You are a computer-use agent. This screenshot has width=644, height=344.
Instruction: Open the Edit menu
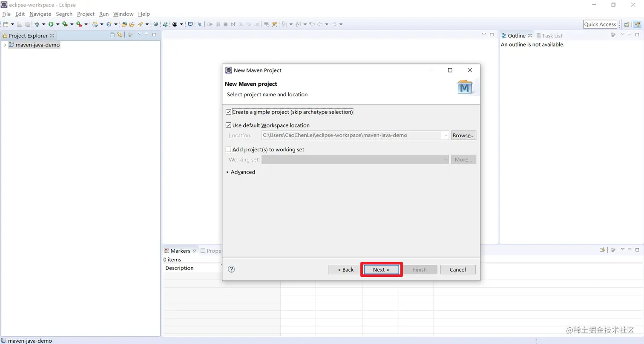[x=20, y=14]
